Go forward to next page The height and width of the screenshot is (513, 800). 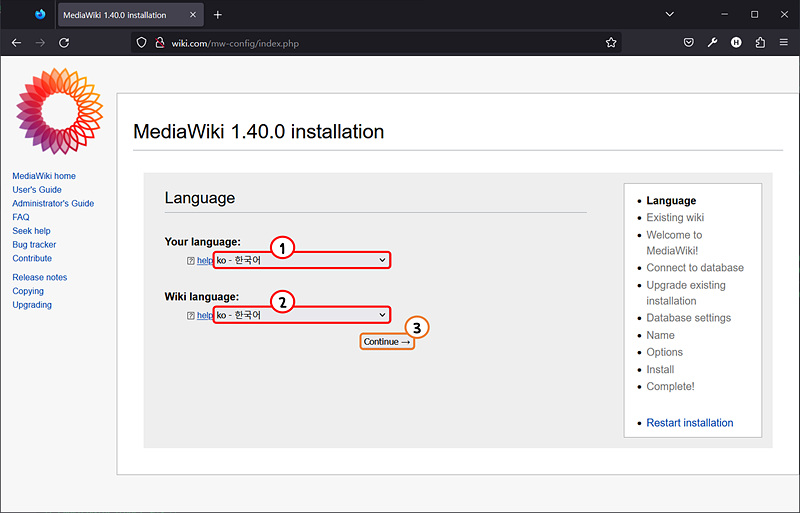tap(40, 43)
